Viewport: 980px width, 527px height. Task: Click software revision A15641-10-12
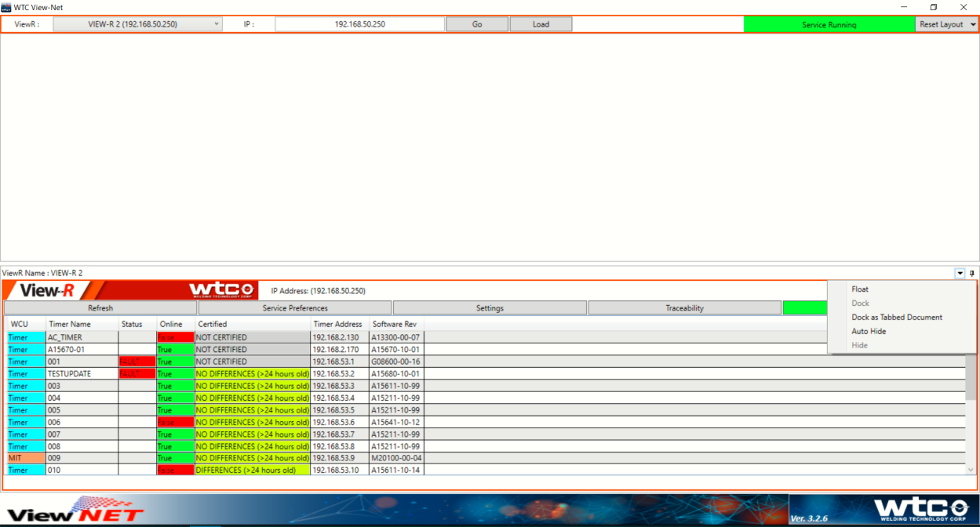coord(396,422)
